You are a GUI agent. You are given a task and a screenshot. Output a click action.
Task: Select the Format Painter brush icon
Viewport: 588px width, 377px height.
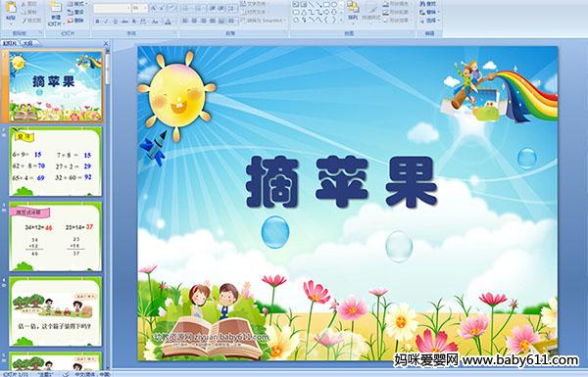click(x=24, y=21)
